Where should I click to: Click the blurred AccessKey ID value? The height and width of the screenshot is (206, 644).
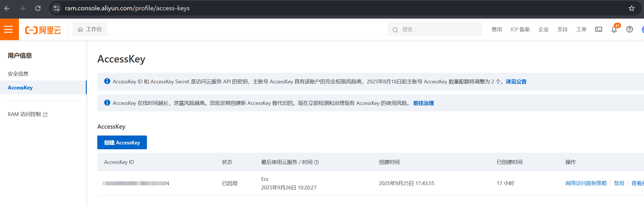pyautogui.click(x=135, y=183)
